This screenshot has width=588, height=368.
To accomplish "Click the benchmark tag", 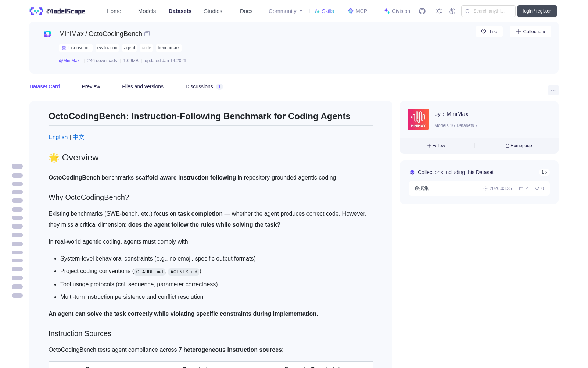I will [169, 48].
